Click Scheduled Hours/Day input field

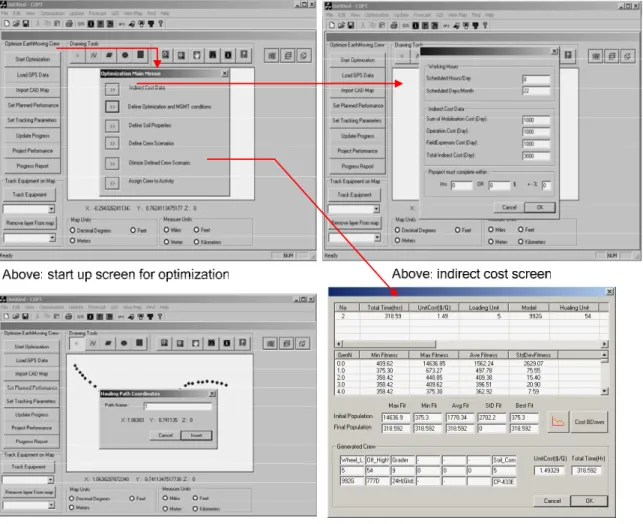(x=536, y=79)
